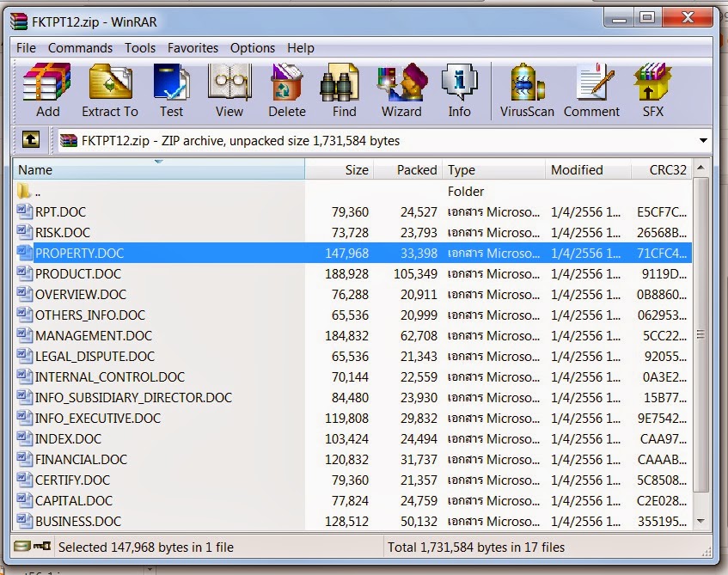Open the Favorites menu
The height and width of the screenshot is (575, 728).
(x=193, y=48)
